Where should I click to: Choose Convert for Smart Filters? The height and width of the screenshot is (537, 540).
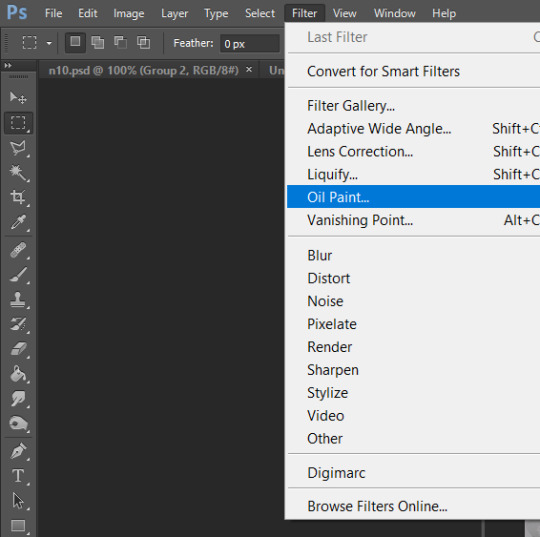[413, 71]
